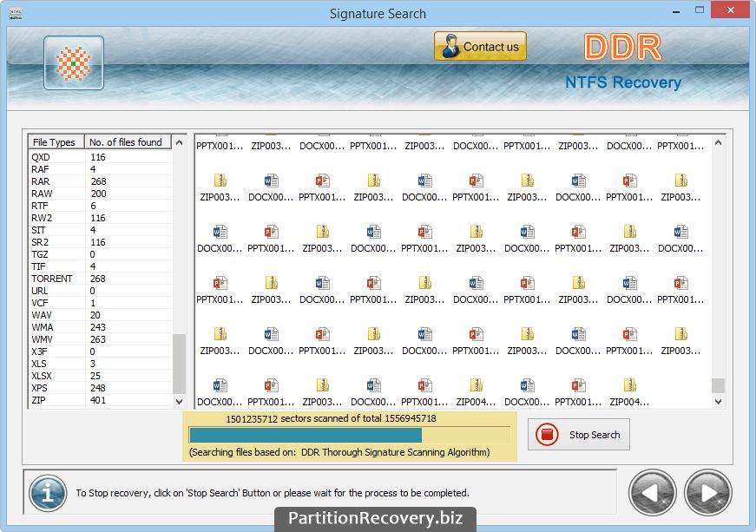Select the first DOCX file in the bottom row
This screenshot has width=756, height=532.
click(220, 393)
